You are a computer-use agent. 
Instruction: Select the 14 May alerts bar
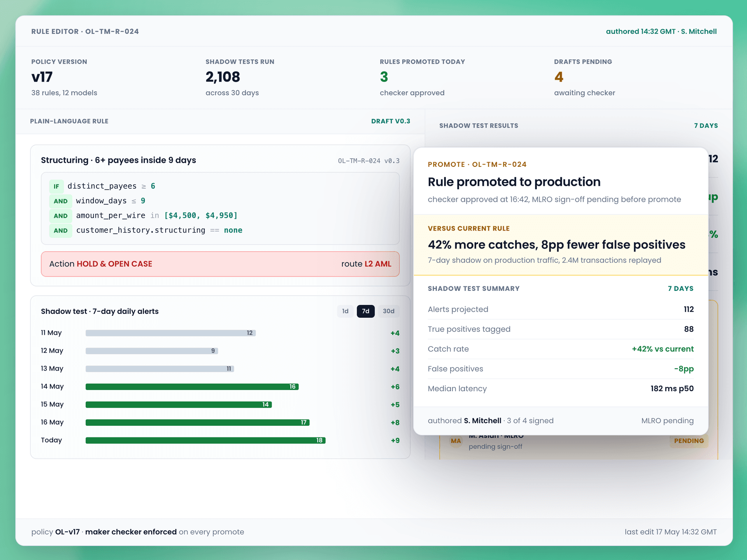(192, 387)
